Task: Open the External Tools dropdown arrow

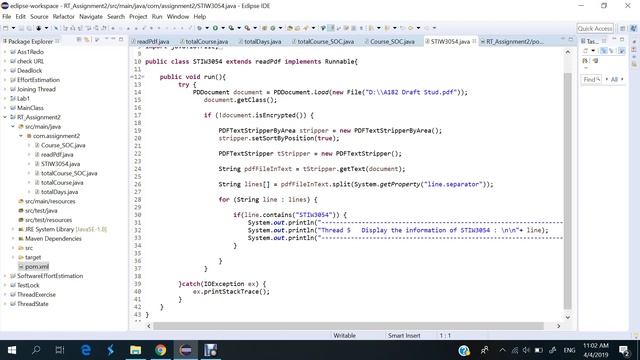Action: point(255,28)
